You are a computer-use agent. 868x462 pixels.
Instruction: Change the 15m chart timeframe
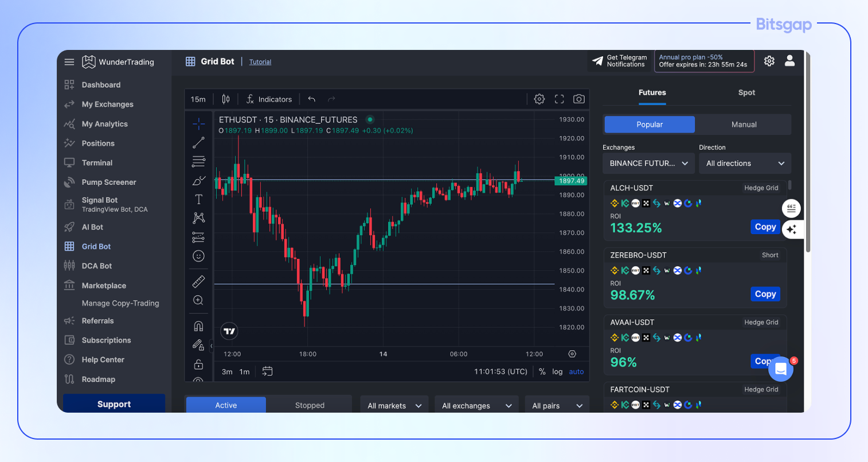tap(198, 99)
